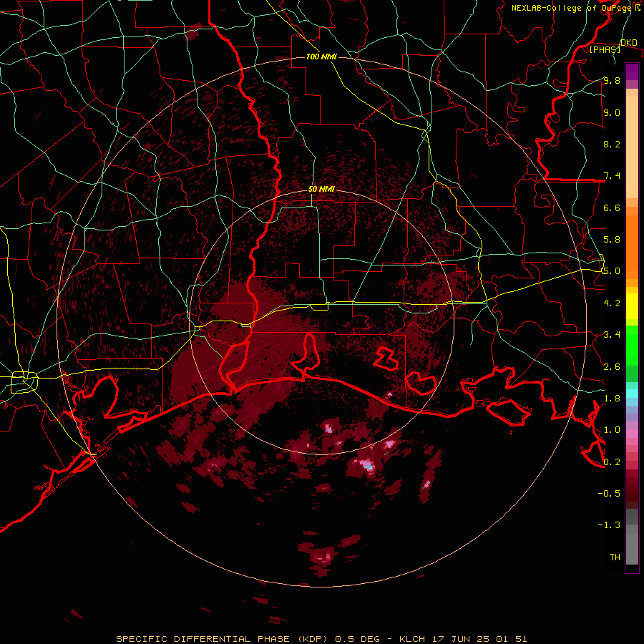
Task: Click the 9.0 value on the color scale
Action: pyautogui.click(x=612, y=112)
